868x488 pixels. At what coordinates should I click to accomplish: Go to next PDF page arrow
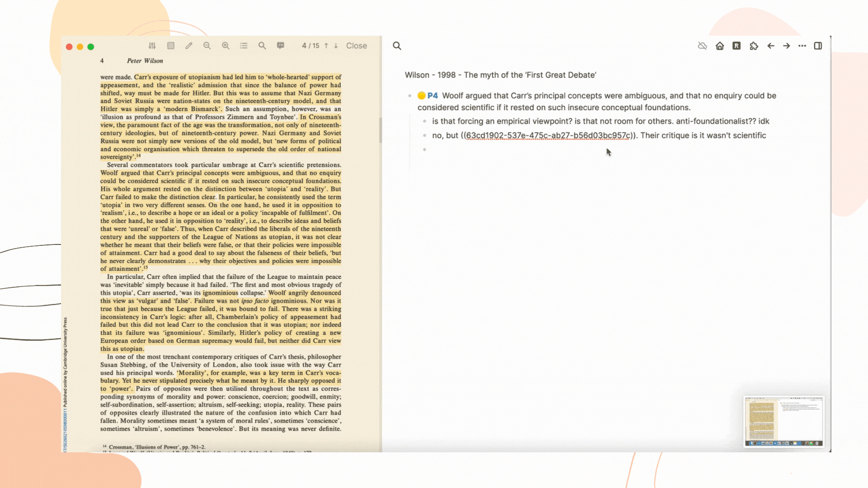tap(336, 46)
